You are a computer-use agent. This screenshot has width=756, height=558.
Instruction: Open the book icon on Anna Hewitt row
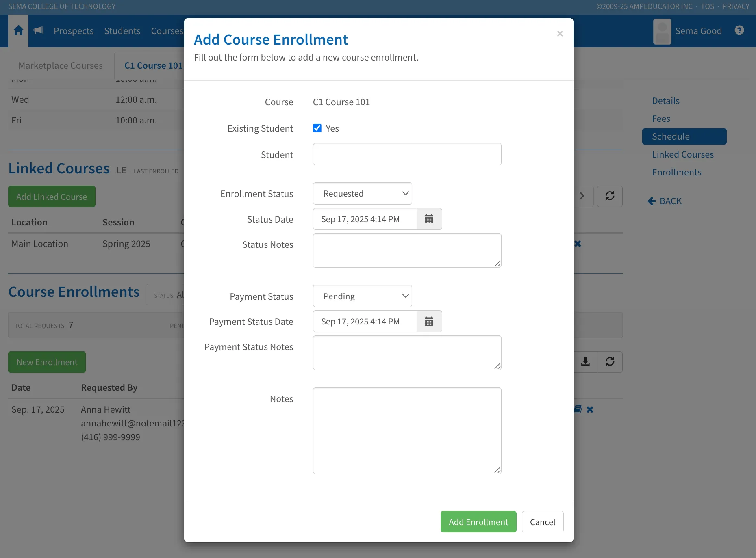coord(578,409)
